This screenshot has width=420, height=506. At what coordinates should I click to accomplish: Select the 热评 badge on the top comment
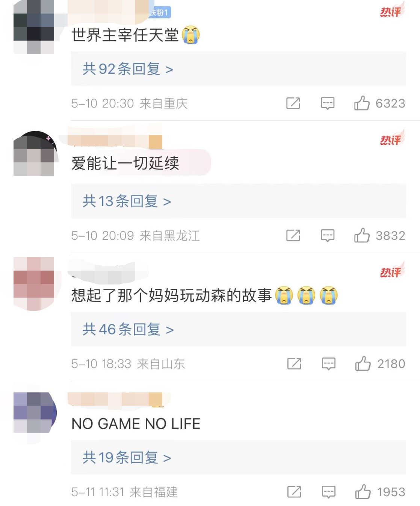(x=391, y=11)
